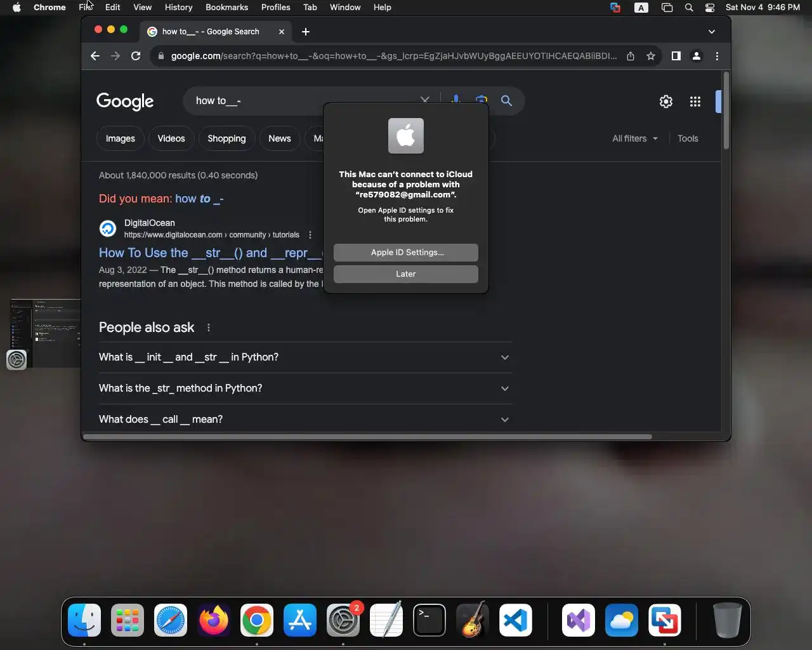Open Trash in the Dock

point(727,620)
